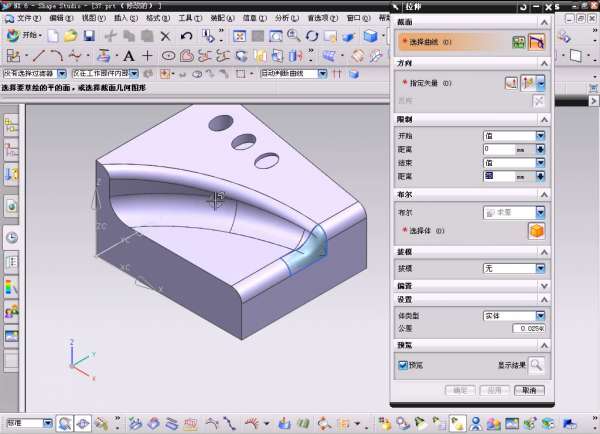This screenshot has height=434, width=600.
Task: Click the curve selection icon in 截面
Action: coord(536,42)
